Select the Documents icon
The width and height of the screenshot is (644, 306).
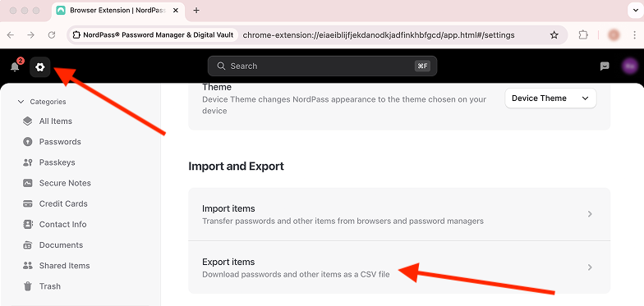28,244
